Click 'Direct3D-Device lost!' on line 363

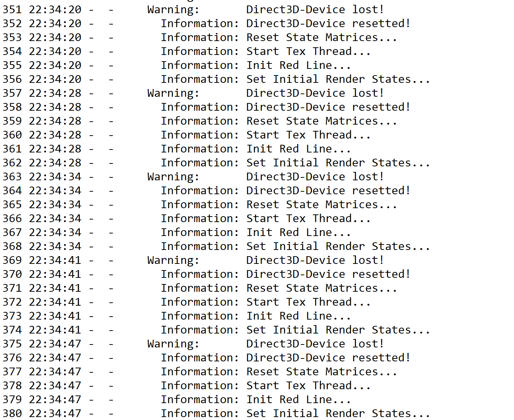[x=315, y=177]
